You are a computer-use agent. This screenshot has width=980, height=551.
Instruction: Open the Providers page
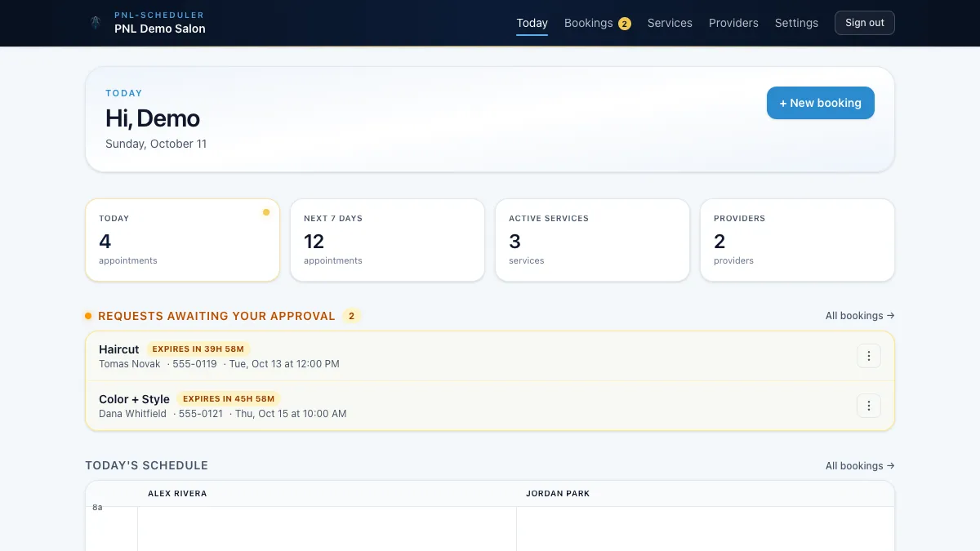[x=733, y=23]
